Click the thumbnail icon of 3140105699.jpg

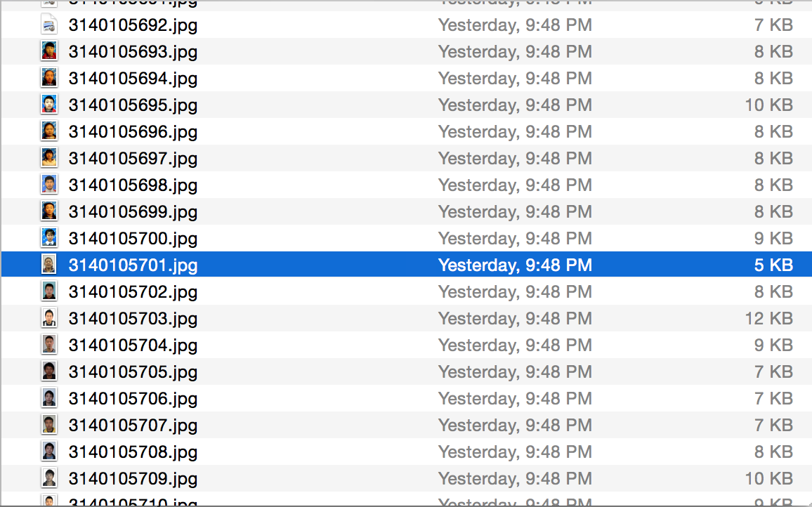49,211
